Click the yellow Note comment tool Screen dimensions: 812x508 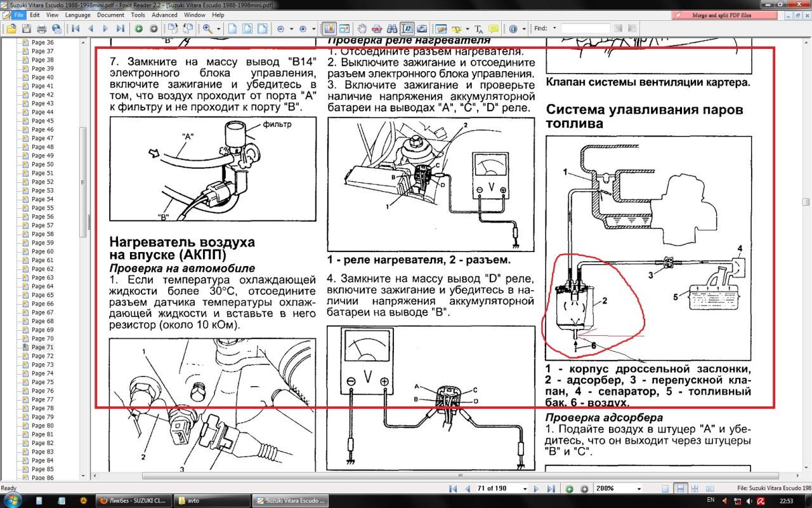point(494,29)
